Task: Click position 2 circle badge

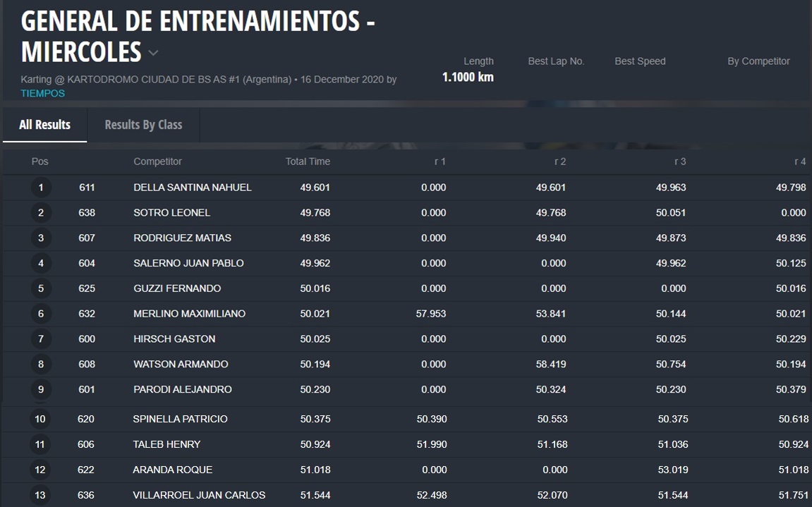Action: pos(41,213)
